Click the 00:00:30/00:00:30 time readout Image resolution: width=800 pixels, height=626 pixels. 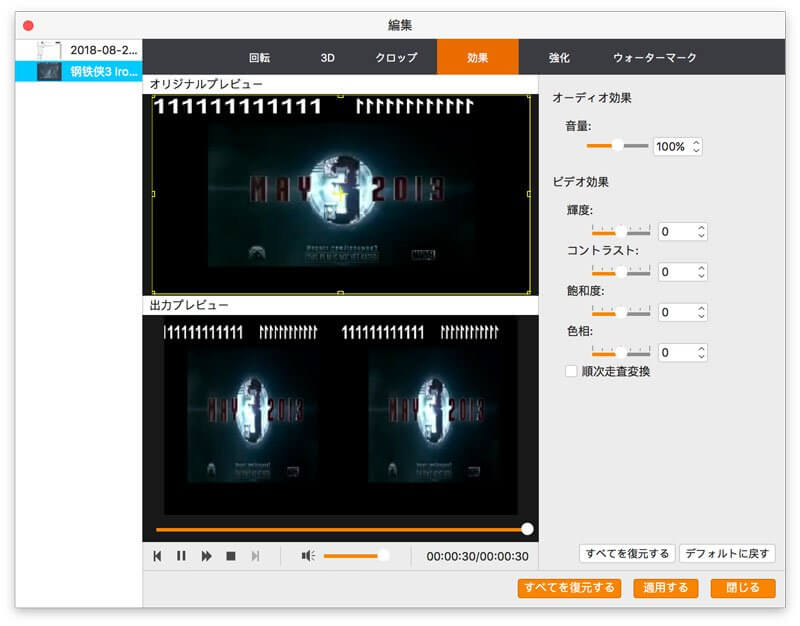pyautogui.click(x=477, y=556)
